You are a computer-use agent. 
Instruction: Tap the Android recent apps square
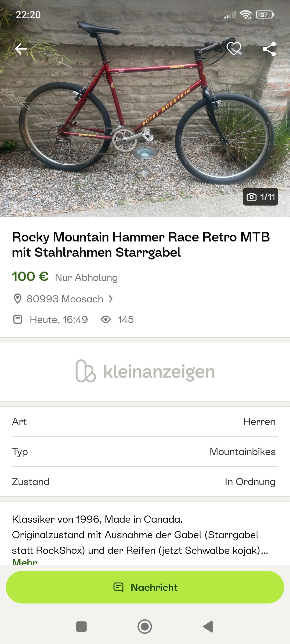coord(81,627)
